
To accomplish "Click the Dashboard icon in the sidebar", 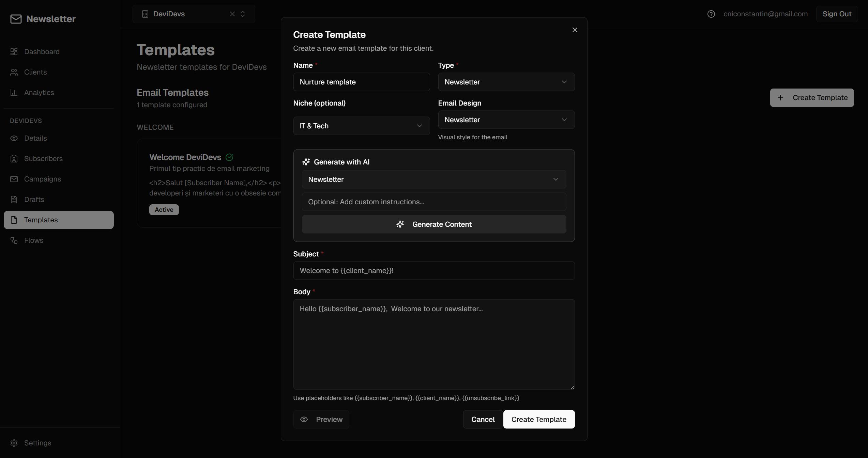I will [14, 52].
